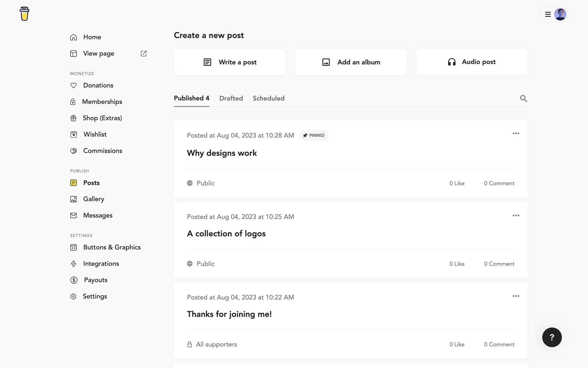Click the Shop (Extras) gift icon
Image resolution: width=588 pixels, height=368 pixels.
pyautogui.click(x=73, y=118)
